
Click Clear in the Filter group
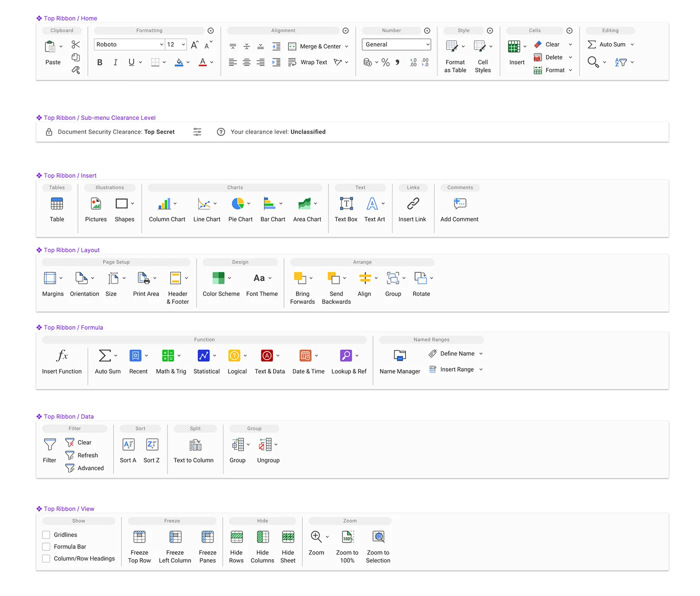(x=84, y=443)
